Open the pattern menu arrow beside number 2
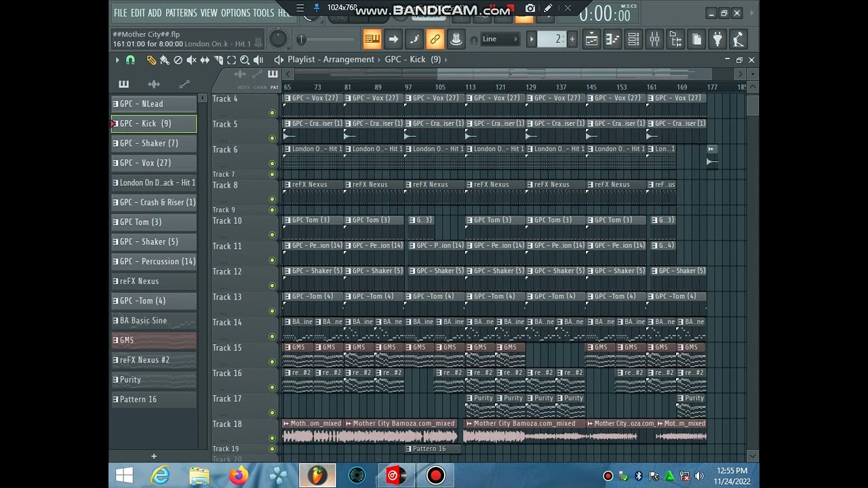 [532, 39]
